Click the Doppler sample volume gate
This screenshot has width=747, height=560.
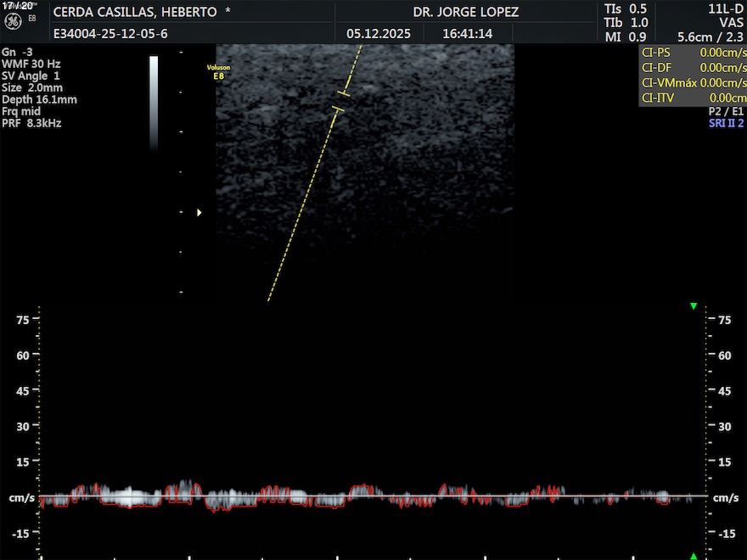pos(341,101)
